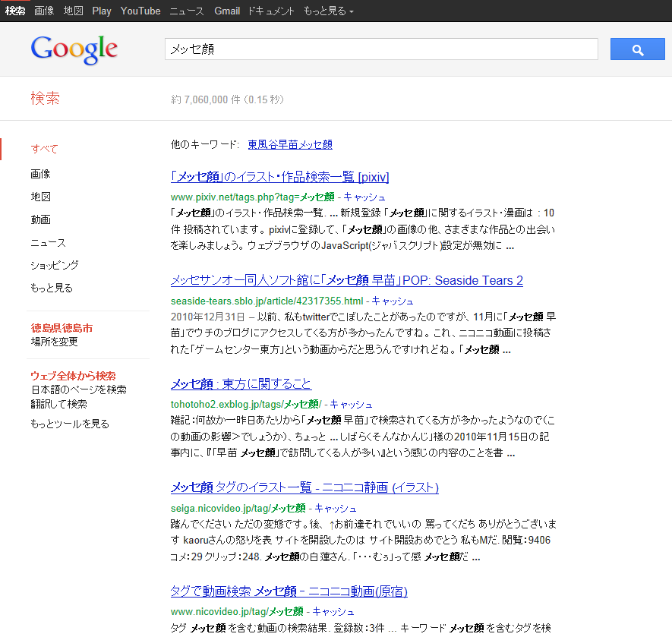The image size is (672, 637).
Task: Expand もっとツールを見る
Action: pos(70,424)
